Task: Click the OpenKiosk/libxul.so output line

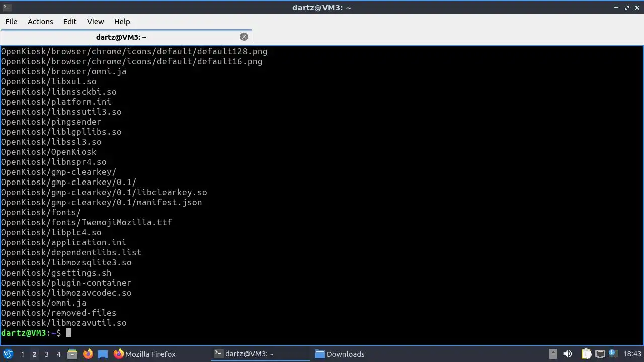Action: pyautogui.click(x=48, y=81)
